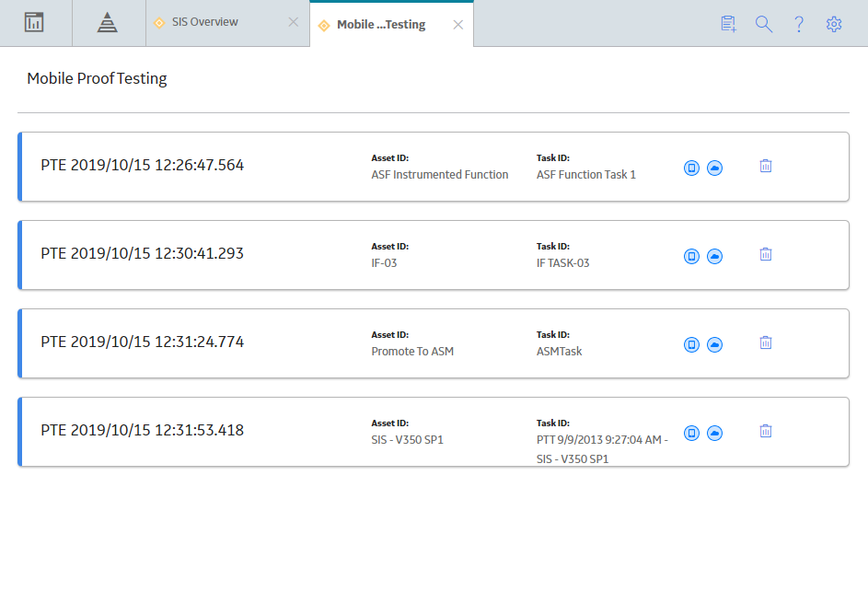
Task: Click task text IF TASK-03
Action: [x=563, y=263]
